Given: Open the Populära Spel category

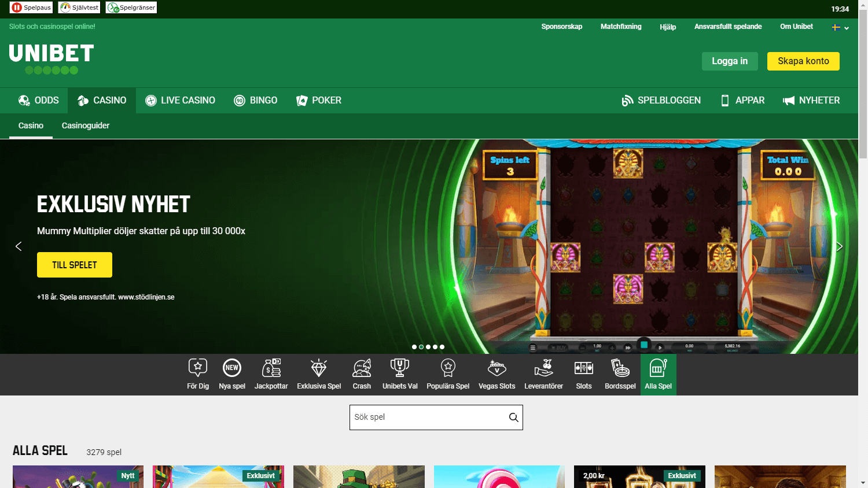Looking at the screenshot, I should pos(448,375).
